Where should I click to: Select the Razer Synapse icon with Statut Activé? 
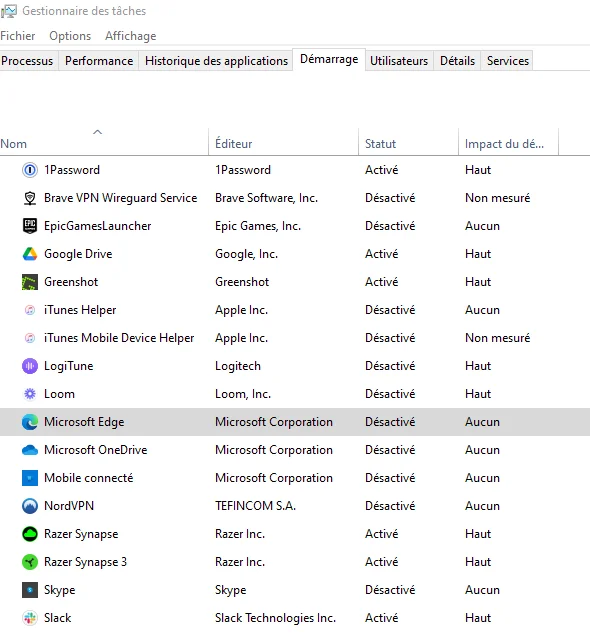29,534
